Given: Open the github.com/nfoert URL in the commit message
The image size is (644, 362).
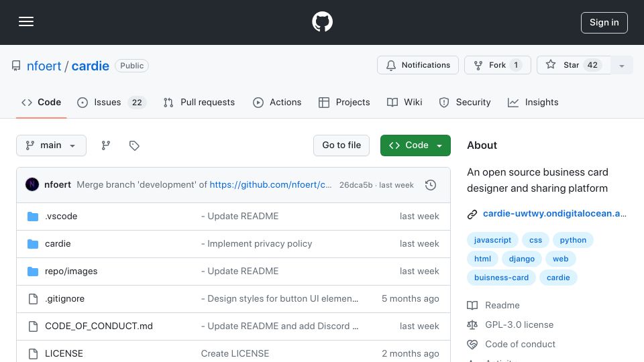Looking at the screenshot, I should (270, 185).
